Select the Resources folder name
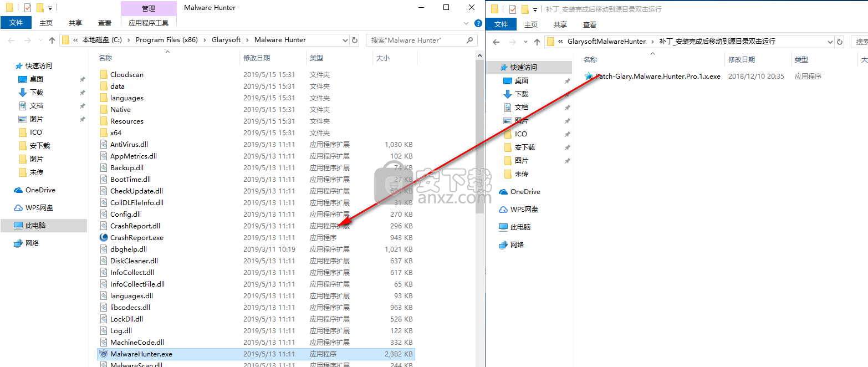Image resolution: width=868 pixels, height=367 pixels. 126,121
